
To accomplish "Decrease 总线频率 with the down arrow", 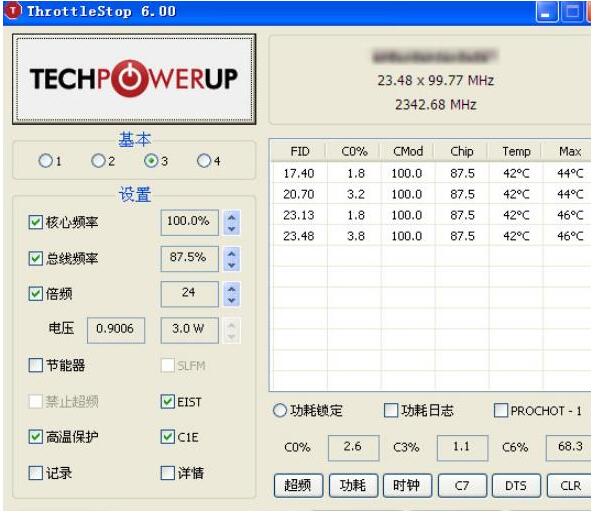I will [x=232, y=265].
